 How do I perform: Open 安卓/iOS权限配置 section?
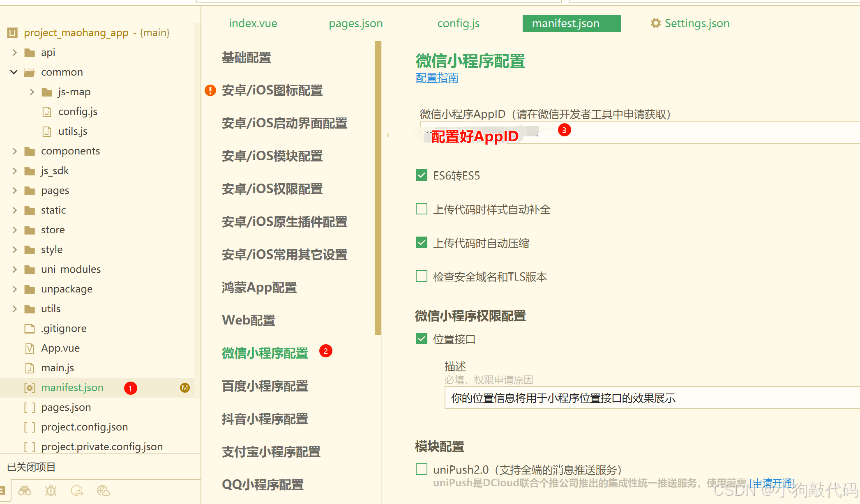272,189
